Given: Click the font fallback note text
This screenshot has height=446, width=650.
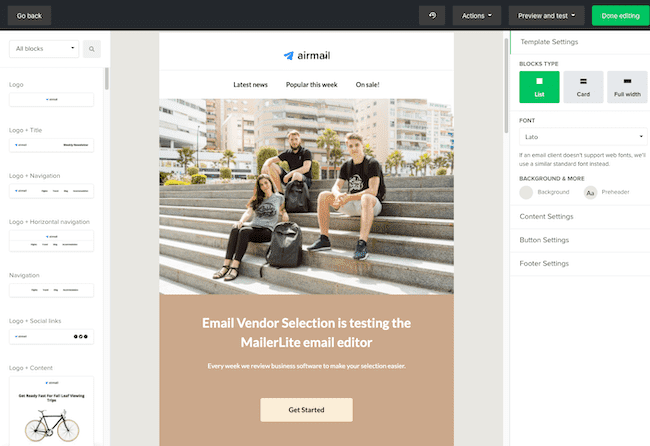Looking at the screenshot, I should [x=582, y=160].
